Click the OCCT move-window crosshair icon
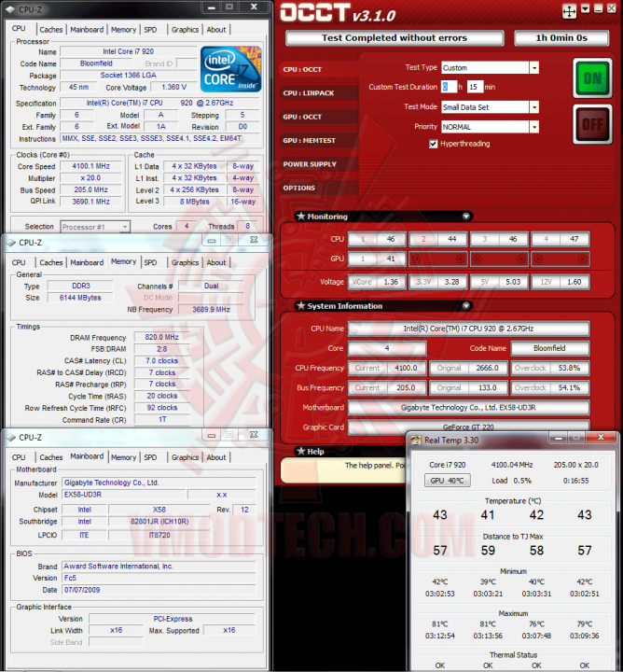 pyautogui.click(x=569, y=11)
